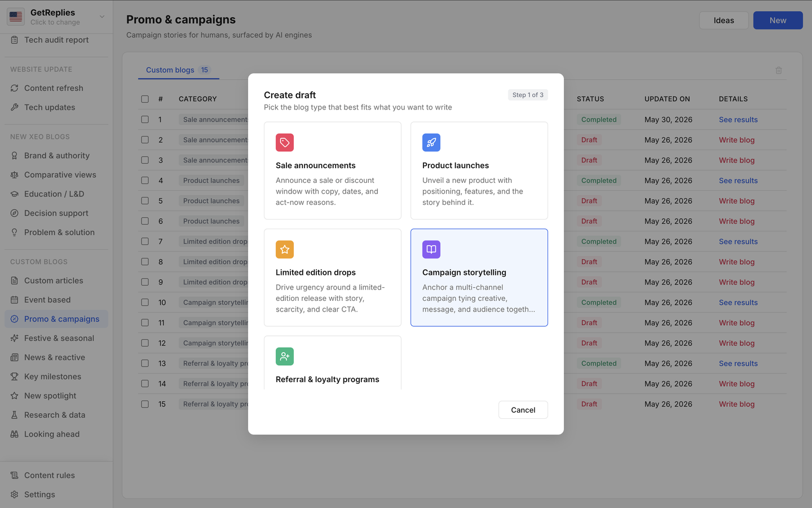Click the Draft status in row 2
Screen dimensions: 812x508
pos(589,140)
